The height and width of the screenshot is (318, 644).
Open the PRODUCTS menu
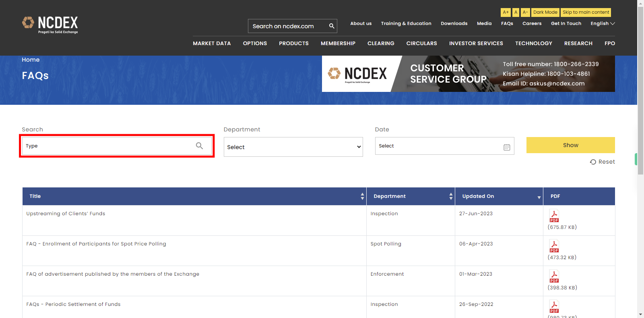[x=294, y=43]
